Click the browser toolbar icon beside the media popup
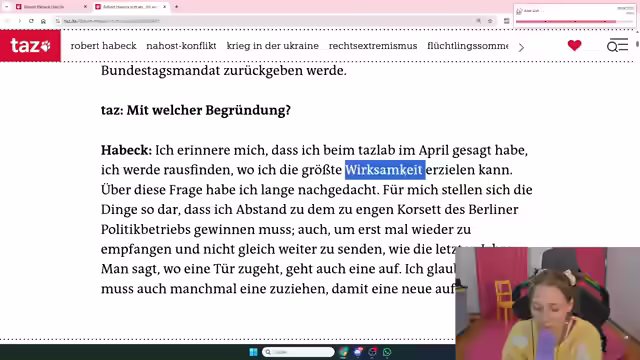 tap(507, 21)
